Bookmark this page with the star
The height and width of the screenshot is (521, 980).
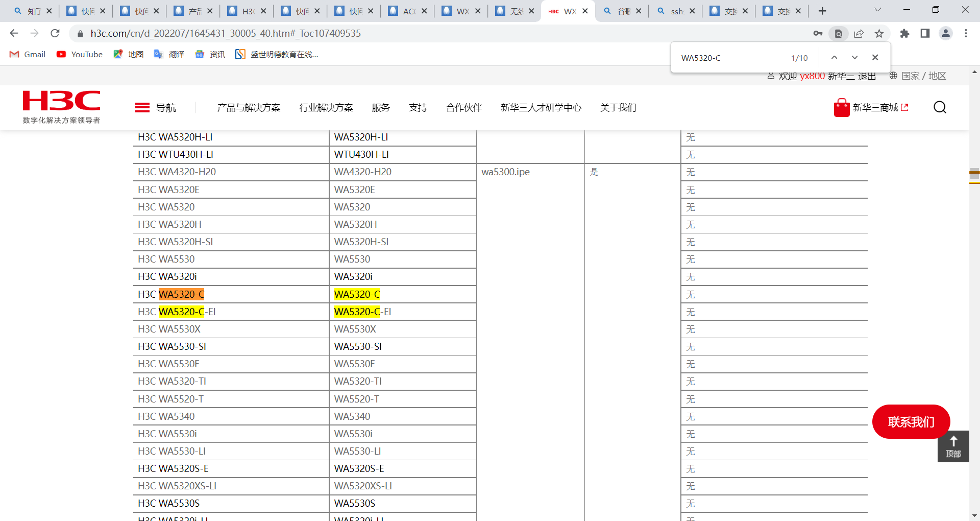tap(879, 33)
